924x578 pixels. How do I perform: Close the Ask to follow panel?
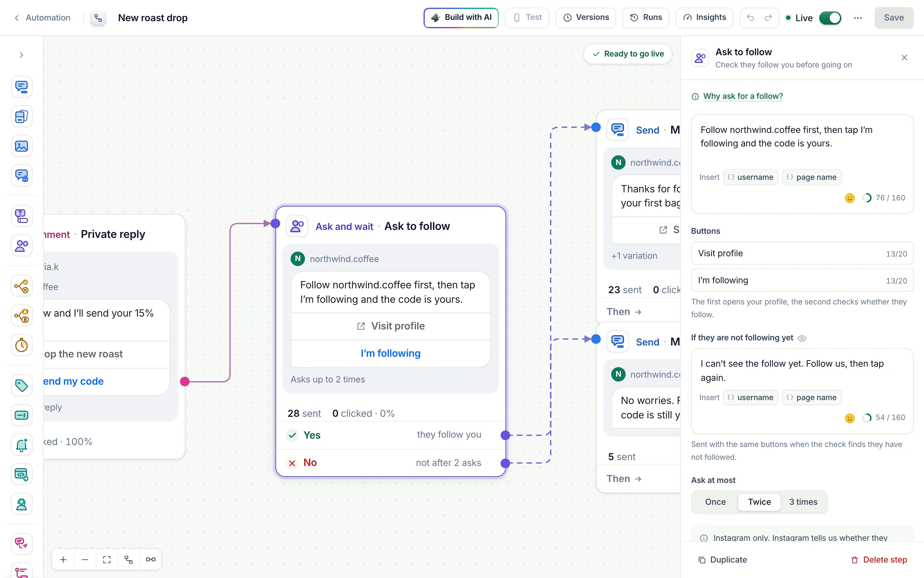click(x=904, y=58)
